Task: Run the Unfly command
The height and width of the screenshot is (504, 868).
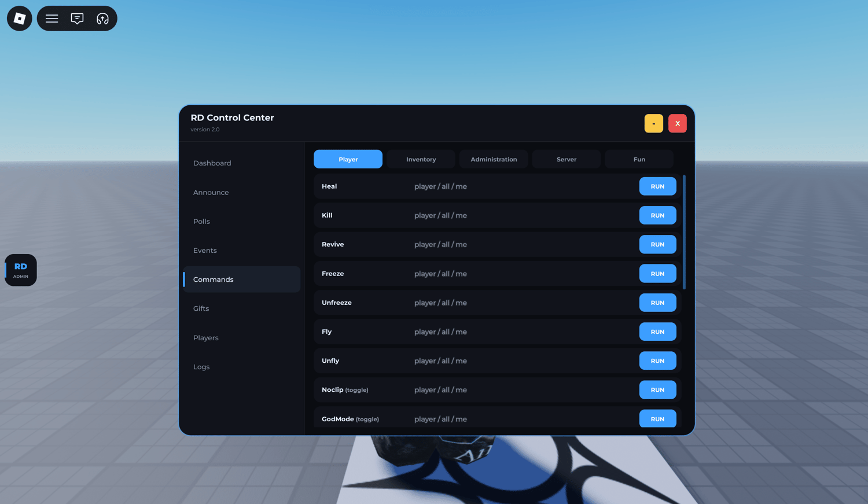Action: pyautogui.click(x=657, y=360)
